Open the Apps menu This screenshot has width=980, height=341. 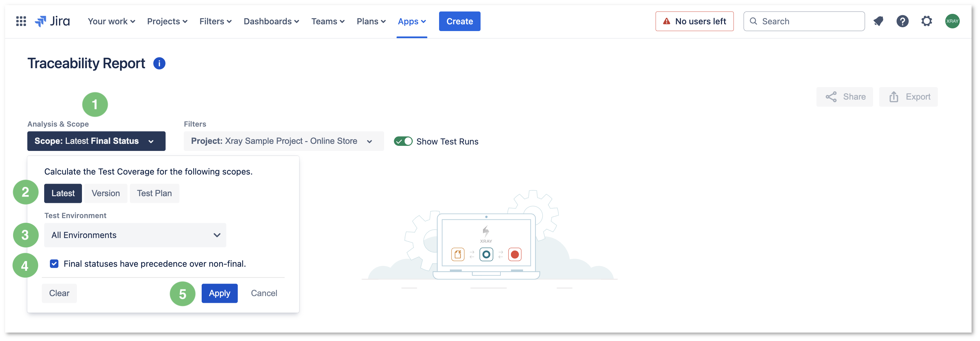pos(412,21)
